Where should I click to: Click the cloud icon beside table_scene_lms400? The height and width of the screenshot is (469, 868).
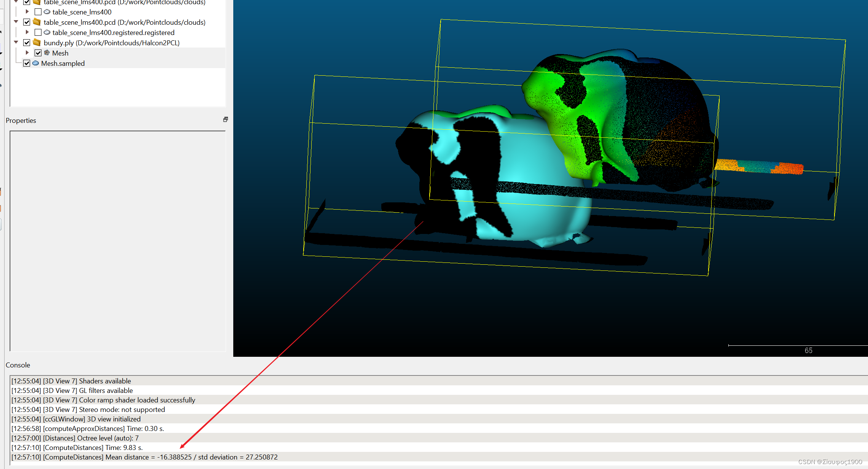pos(47,12)
